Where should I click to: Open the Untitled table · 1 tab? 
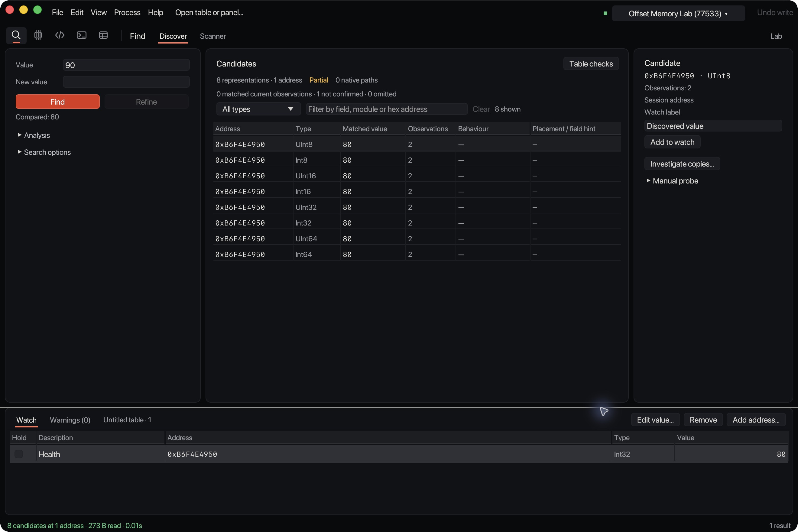(x=127, y=420)
